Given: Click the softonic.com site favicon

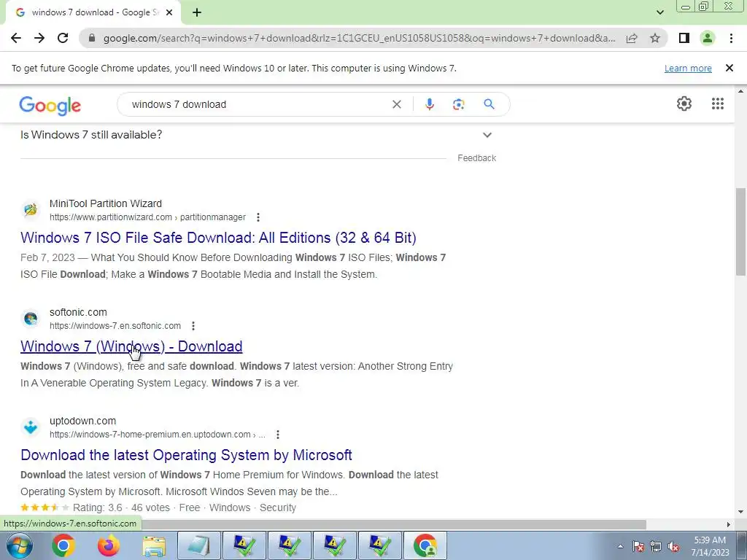Looking at the screenshot, I should click(x=31, y=318).
